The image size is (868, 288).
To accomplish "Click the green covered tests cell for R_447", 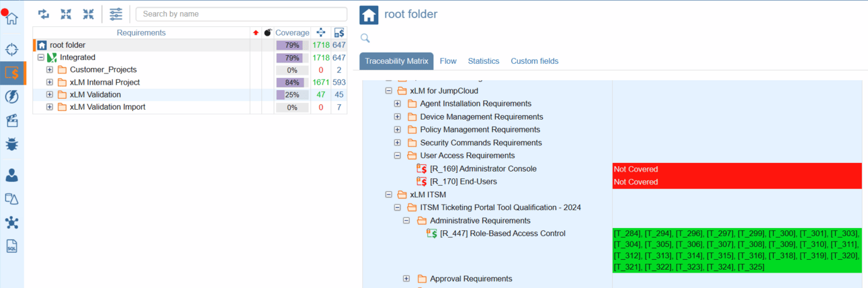I will pos(737,250).
